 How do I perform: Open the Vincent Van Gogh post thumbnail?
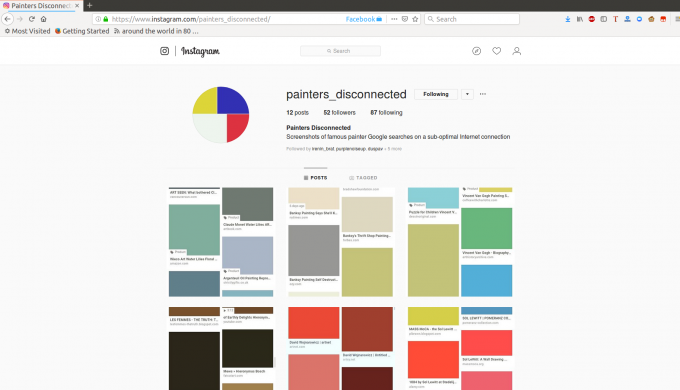click(460, 242)
